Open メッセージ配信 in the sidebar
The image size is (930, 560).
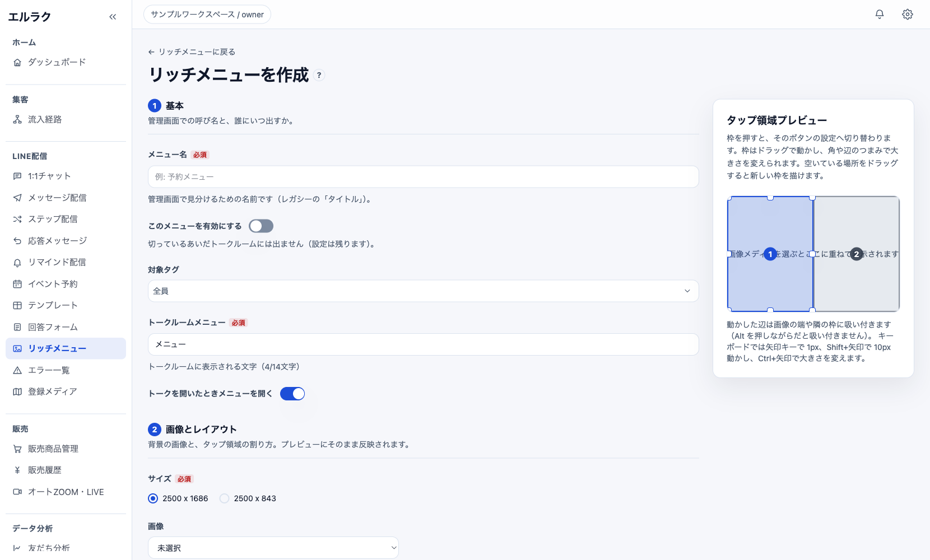[66, 198]
